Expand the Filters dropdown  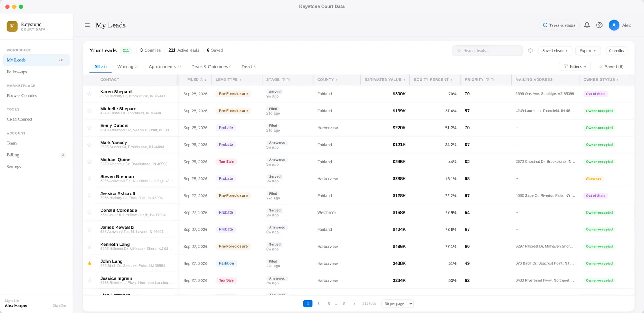pos(574,66)
